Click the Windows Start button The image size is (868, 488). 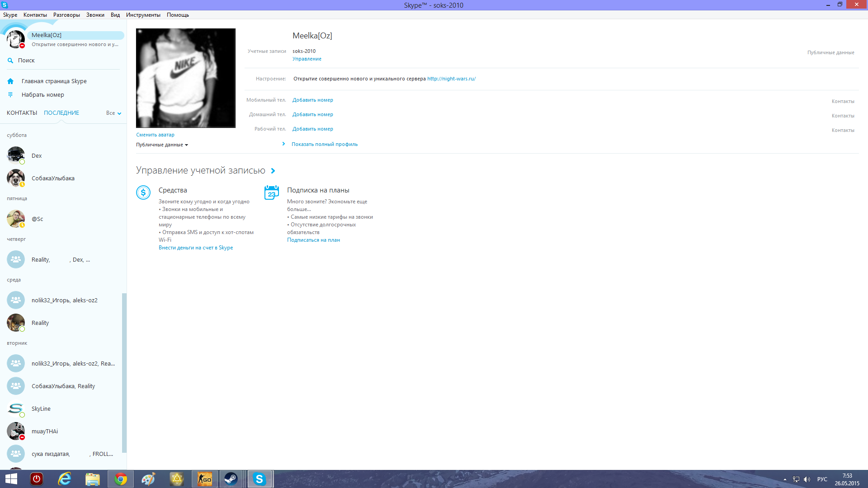click(11, 479)
